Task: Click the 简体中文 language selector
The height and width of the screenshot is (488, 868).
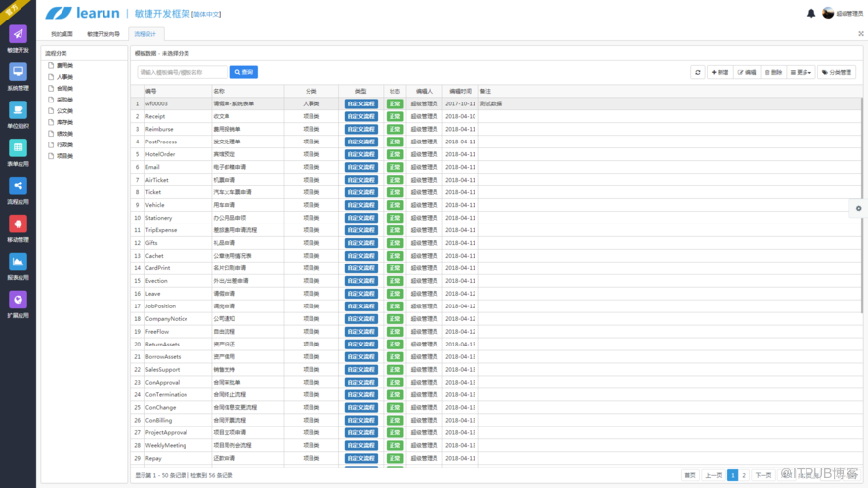Action: coord(206,14)
